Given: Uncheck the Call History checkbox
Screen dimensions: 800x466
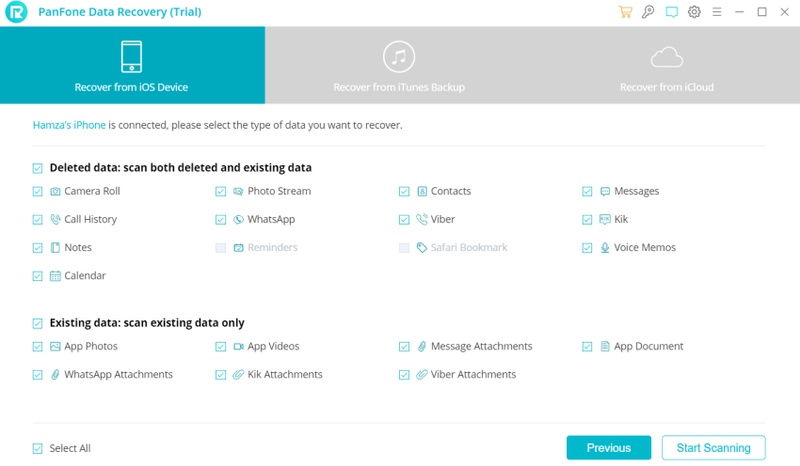Looking at the screenshot, I should point(37,219).
